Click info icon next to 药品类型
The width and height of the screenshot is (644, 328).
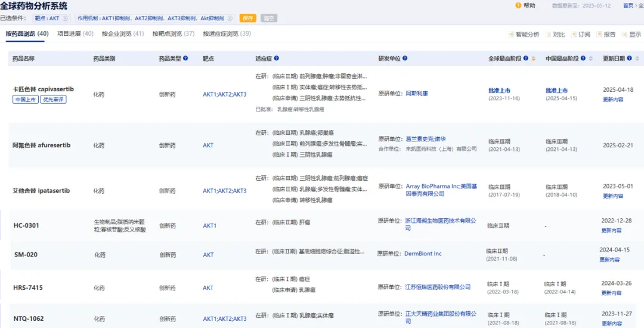tap(185, 58)
